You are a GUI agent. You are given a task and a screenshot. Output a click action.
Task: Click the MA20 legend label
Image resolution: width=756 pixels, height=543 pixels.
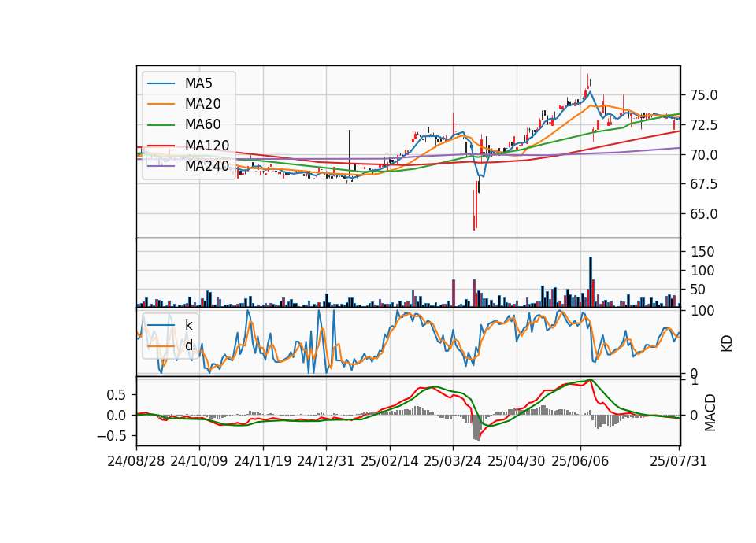[202, 104]
